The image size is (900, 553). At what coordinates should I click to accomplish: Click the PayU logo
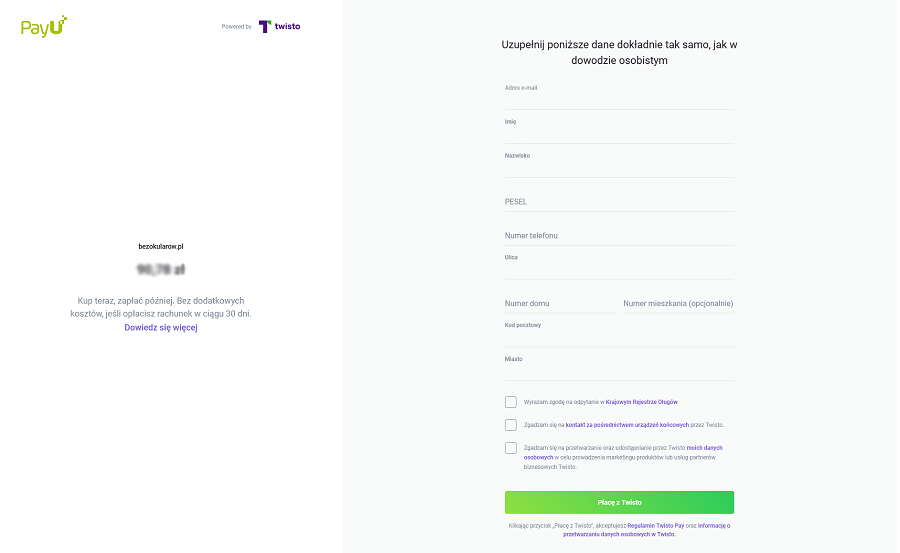tap(44, 26)
